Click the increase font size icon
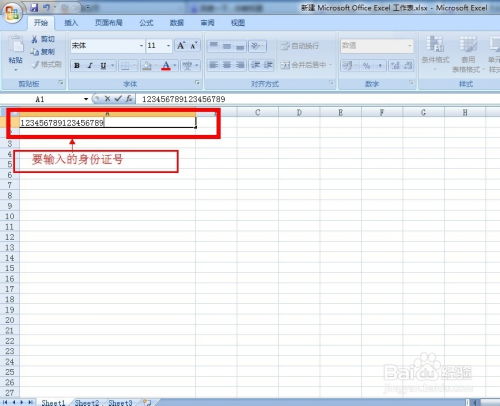Screen dimensions: 500x406 coord(181,46)
